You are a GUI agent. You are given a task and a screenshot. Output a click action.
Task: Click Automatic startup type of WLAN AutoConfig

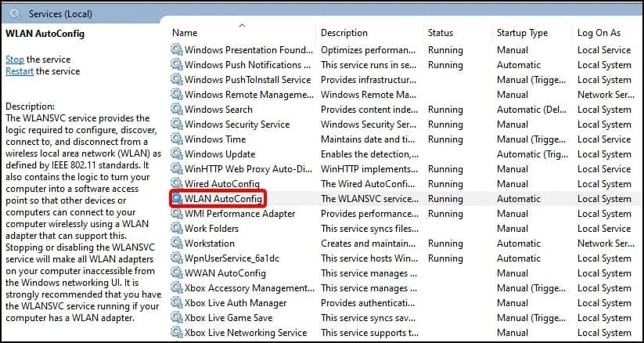[519, 199]
